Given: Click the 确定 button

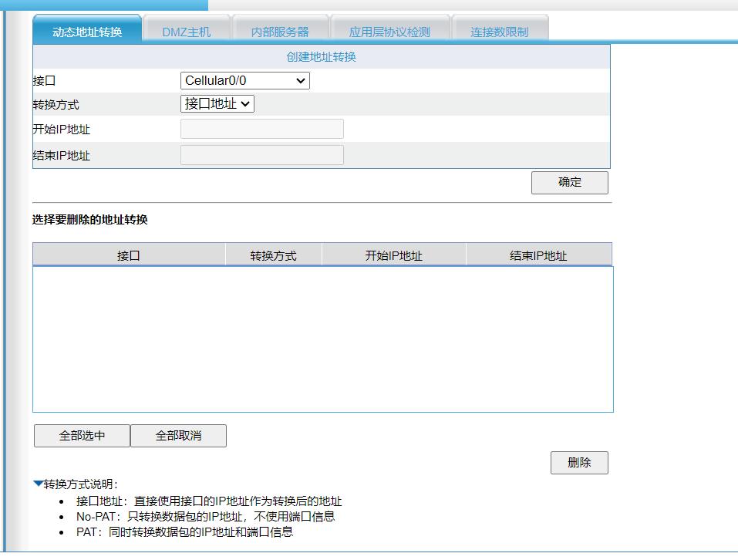Looking at the screenshot, I should [570, 182].
